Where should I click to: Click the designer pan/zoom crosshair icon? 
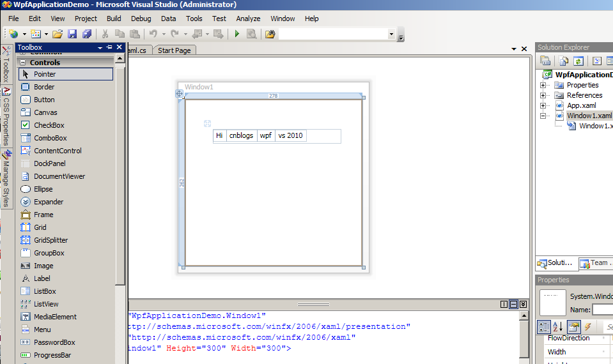coord(179,93)
